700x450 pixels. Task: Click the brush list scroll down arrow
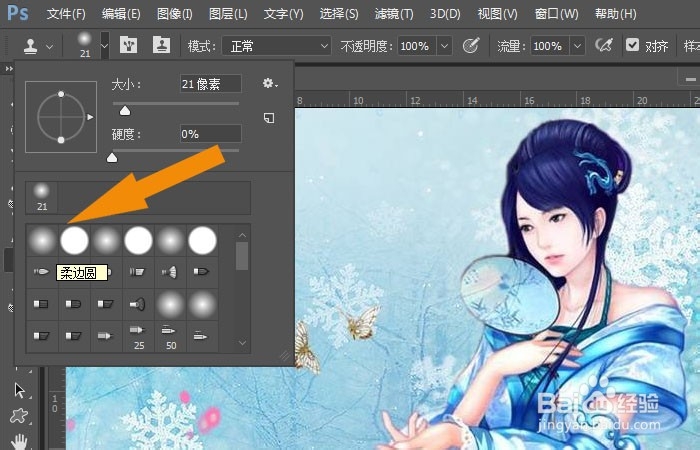click(242, 343)
